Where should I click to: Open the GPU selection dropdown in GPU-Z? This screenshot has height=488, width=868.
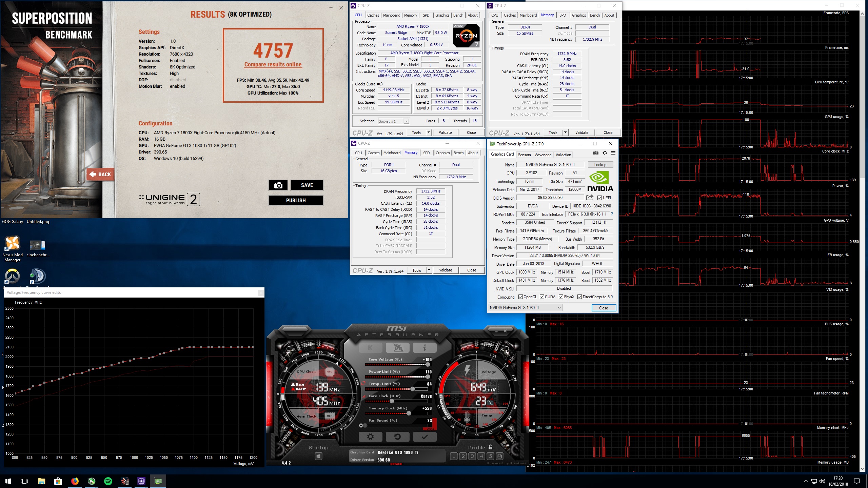pos(525,308)
